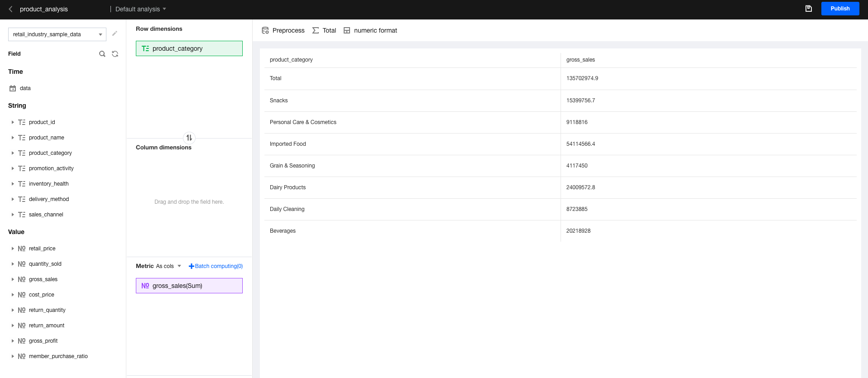Swap row and column dimensions
868x378 pixels.
tap(189, 138)
